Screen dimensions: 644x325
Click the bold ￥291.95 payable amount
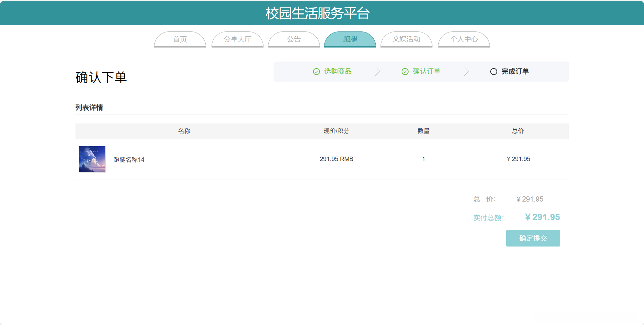click(542, 217)
